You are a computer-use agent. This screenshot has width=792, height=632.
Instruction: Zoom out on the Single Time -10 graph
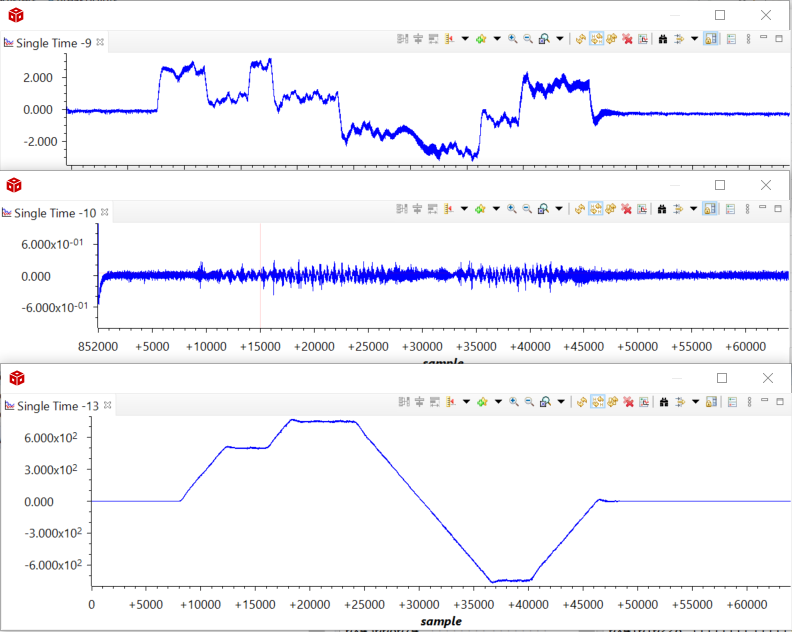tap(527, 209)
